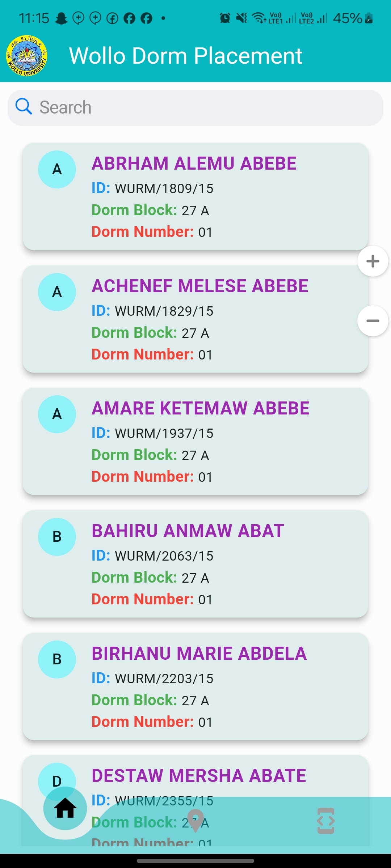Image resolution: width=391 pixels, height=868 pixels.
Task: Tap the minus zoom-out button
Action: (373, 321)
